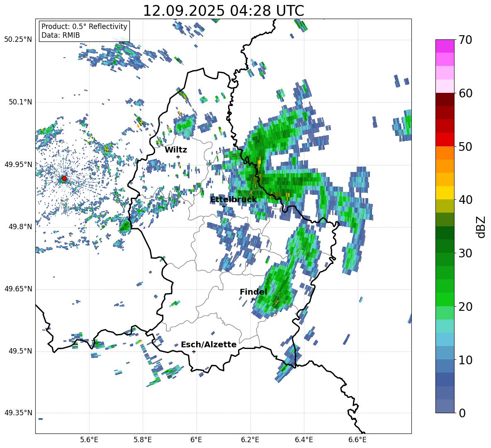Click the 6.2°E longitude label

coord(250,440)
